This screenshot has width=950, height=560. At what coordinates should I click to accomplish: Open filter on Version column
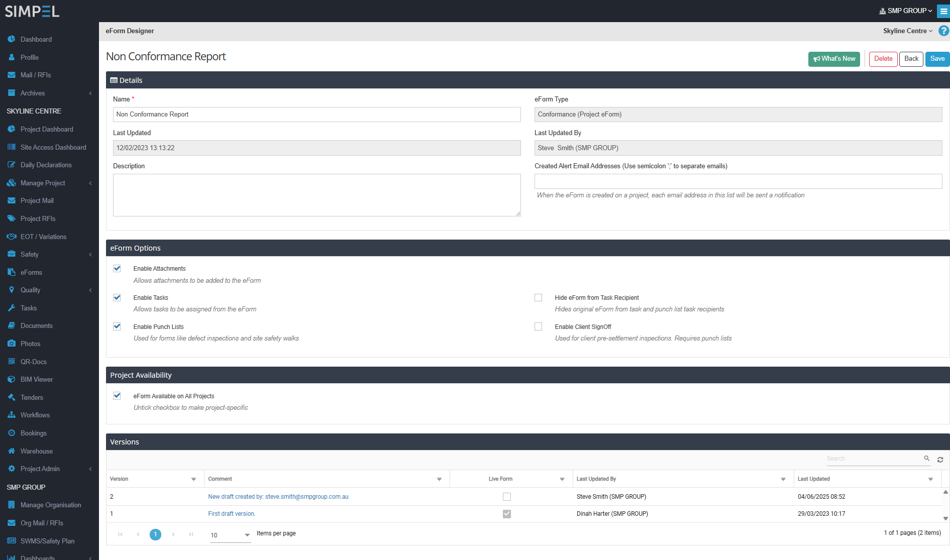point(193,479)
